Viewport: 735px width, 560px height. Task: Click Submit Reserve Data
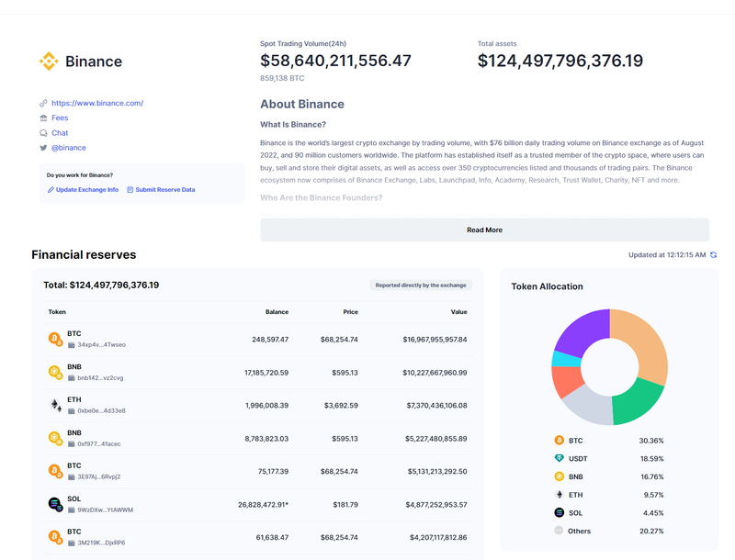pyautogui.click(x=165, y=190)
